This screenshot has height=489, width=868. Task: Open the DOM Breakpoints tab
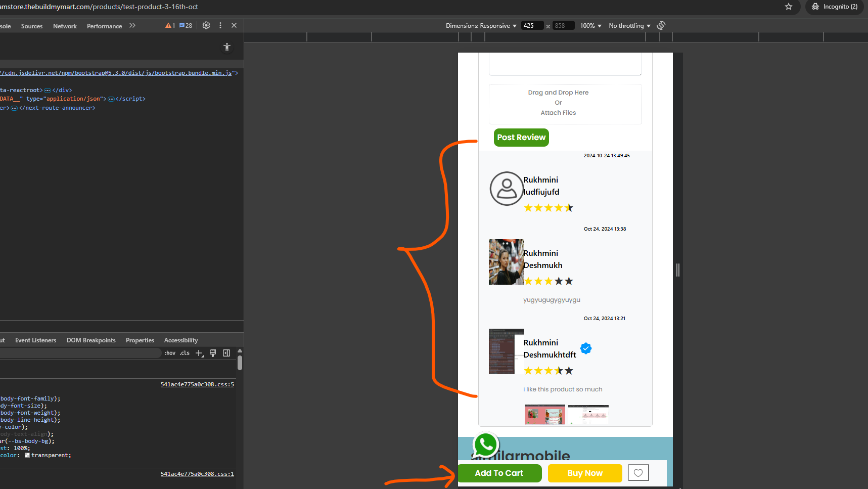[91, 340]
